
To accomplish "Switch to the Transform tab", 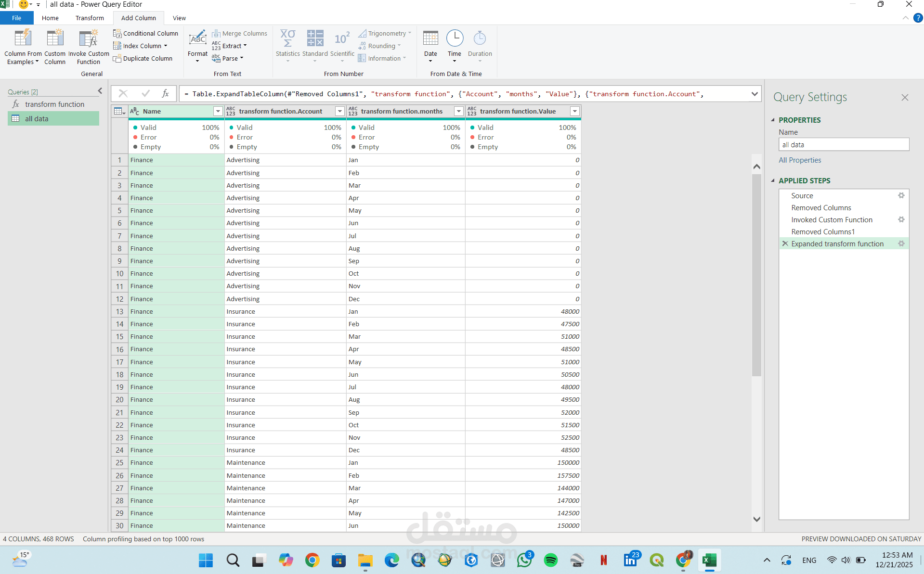I will pyautogui.click(x=90, y=18).
